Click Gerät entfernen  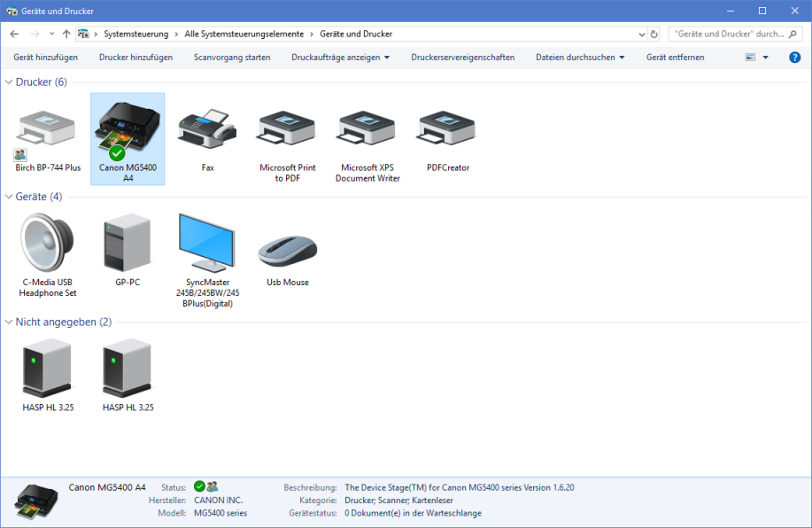coord(676,58)
